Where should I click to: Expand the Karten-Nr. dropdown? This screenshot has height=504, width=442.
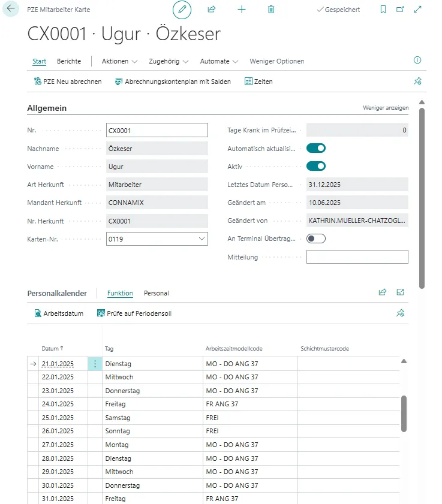pos(200,239)
